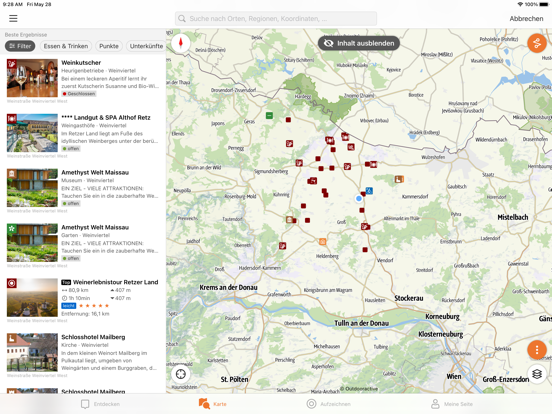Tap the Stockerau map label
The image size is (552, 414).
click(x=408, y=298)
